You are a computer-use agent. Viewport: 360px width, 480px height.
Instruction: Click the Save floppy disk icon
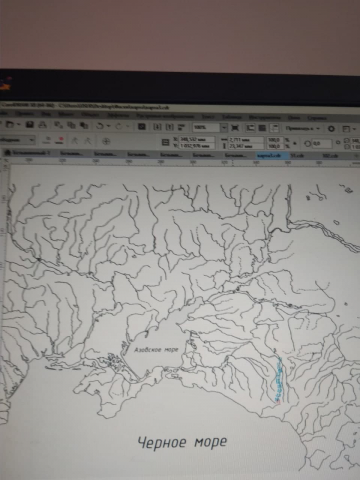pos(30,125)
